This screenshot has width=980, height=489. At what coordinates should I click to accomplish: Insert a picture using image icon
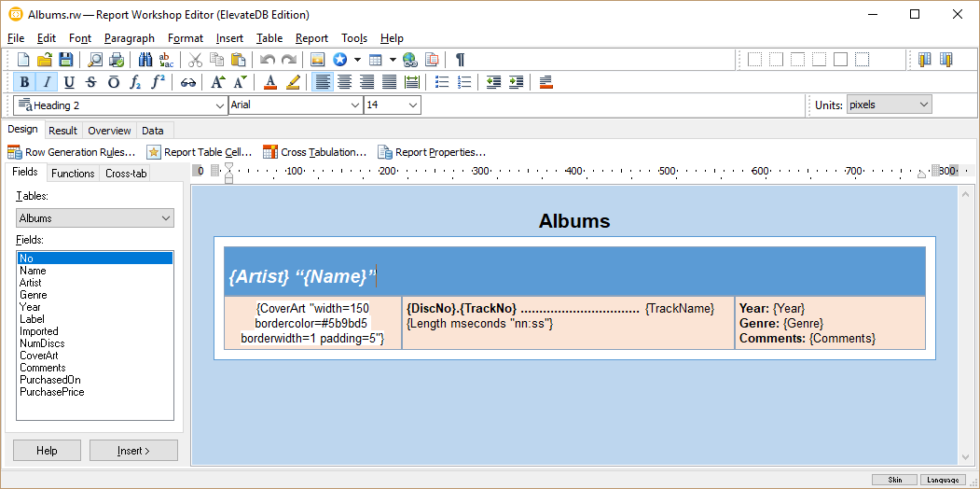(318, 60)
